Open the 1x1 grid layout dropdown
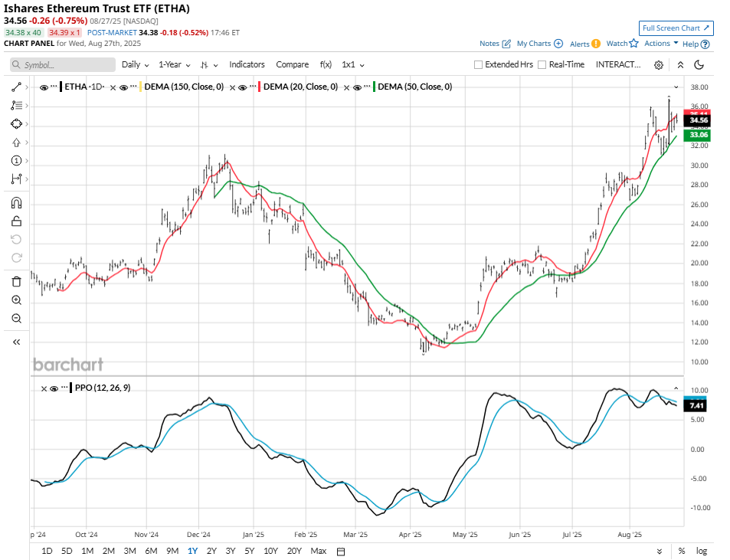This screenshot has width=730, height=560. tap(353, 64)
